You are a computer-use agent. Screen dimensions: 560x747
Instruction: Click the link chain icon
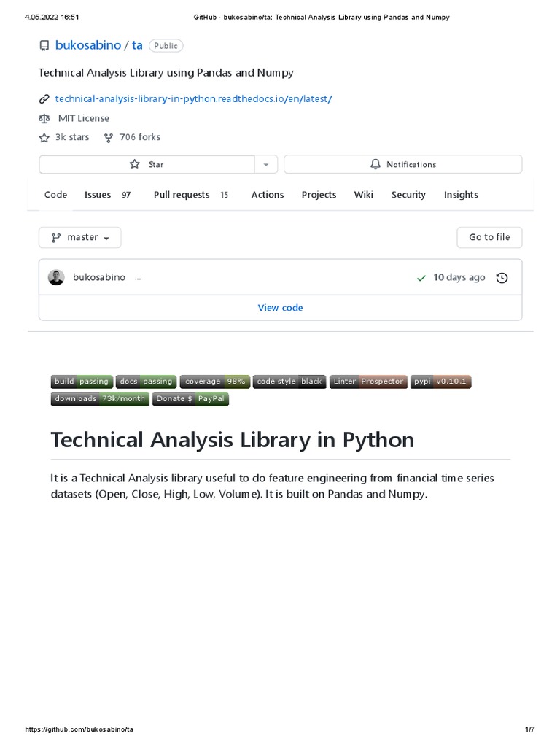click(x=44, y=98)
